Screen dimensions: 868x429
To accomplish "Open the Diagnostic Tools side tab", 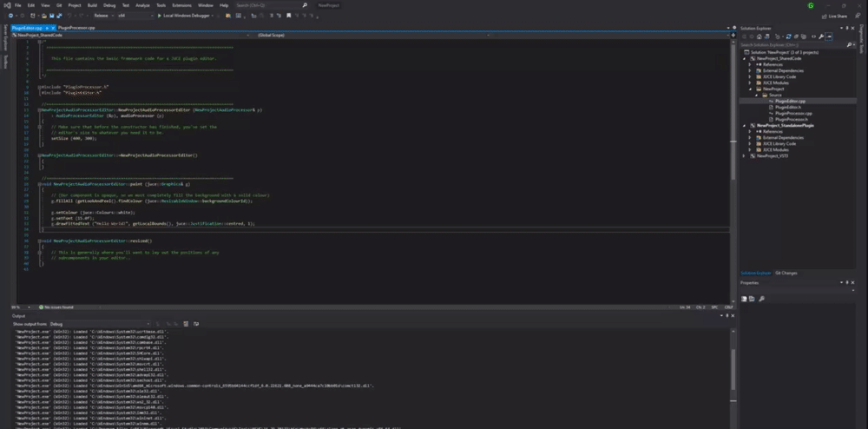I will coord(861,40).
